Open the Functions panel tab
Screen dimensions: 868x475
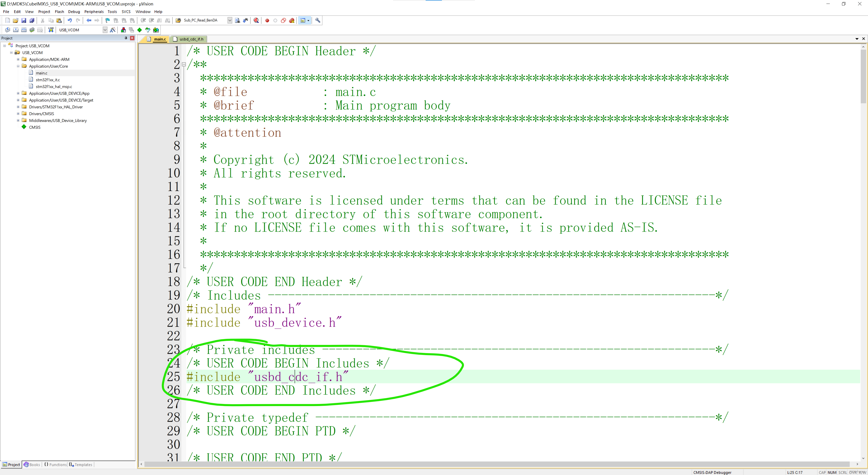click(x=55, y=465)
